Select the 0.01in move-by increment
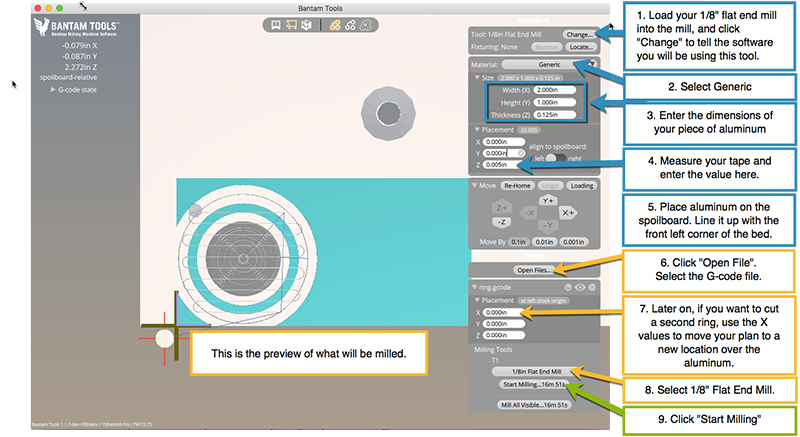Image resolution: width=800 pixels, height=437 pixels. pyautogui.click(x=544, y=242)
